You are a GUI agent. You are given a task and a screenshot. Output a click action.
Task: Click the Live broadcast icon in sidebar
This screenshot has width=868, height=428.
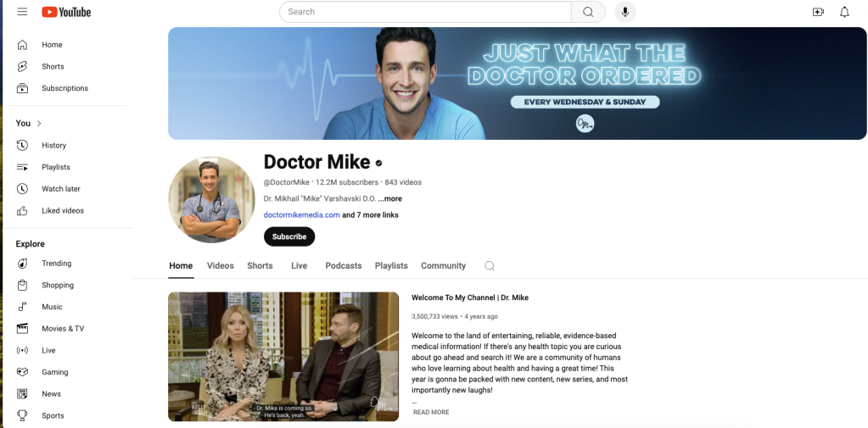click(x=22, y=351)
